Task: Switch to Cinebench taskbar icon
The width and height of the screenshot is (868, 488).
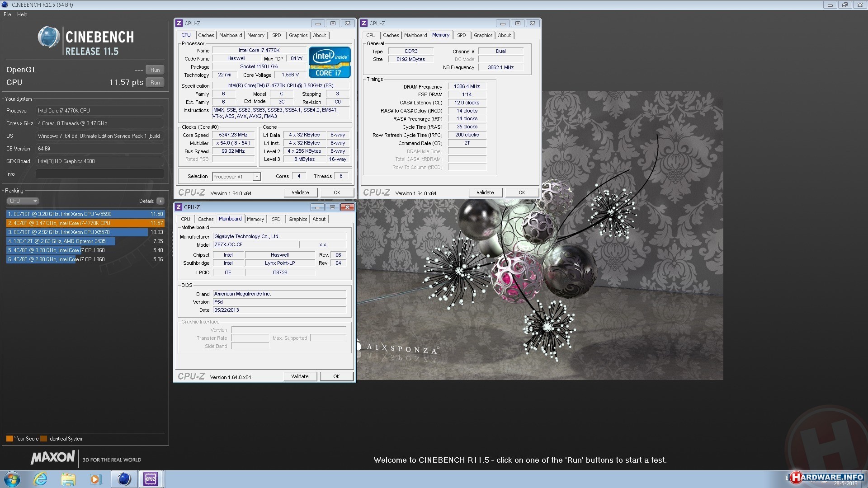Action: [x=124, y=479]
